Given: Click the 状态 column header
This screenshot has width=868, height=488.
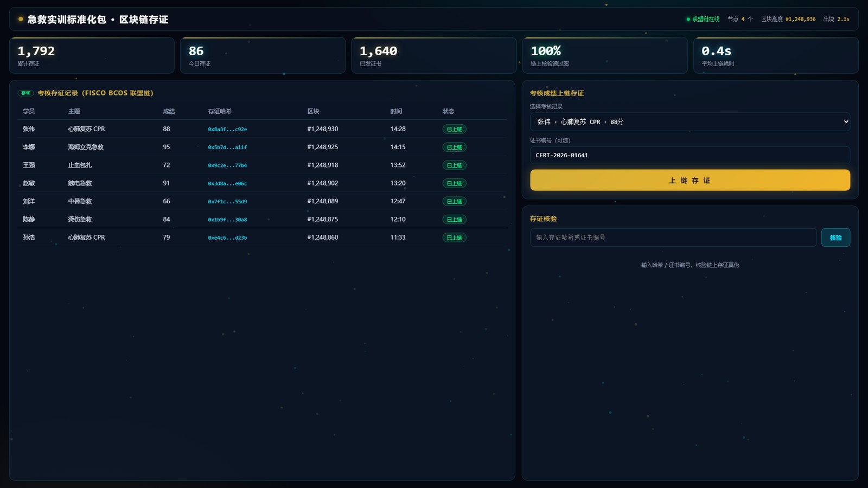Looking at the screenshot, I should click(x=448, y=111).
